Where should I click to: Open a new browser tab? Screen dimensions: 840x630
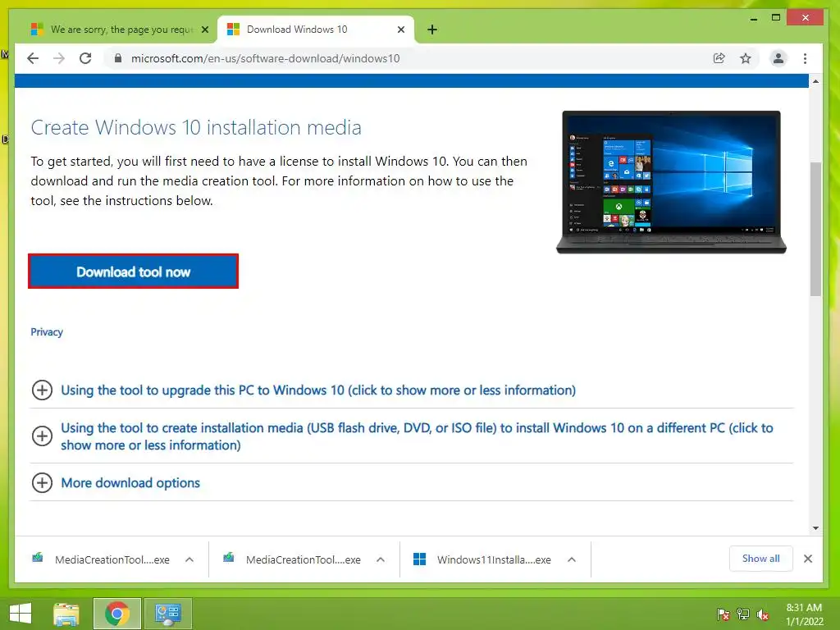pyautogui.click(x=432, y=30)
